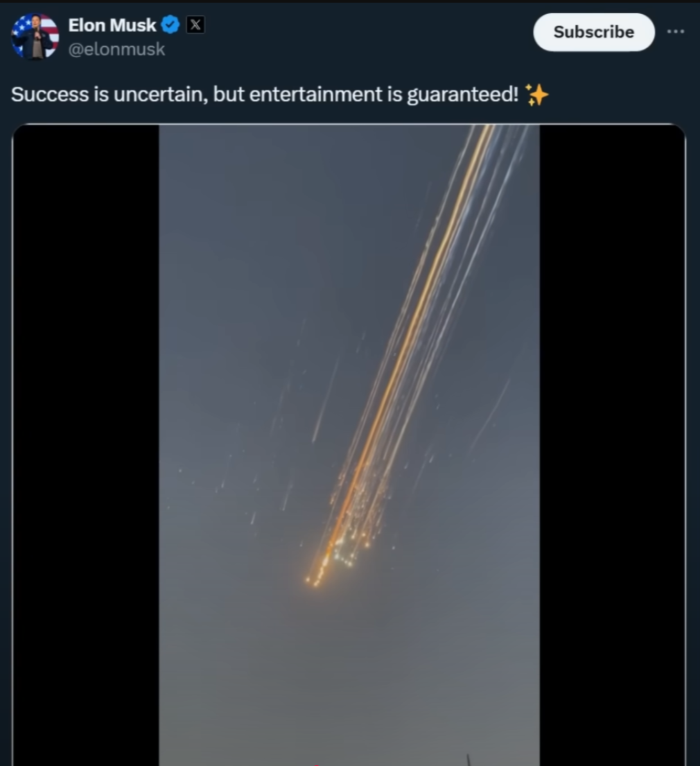Click the X affiliation badge next to name

pos(195,25)
